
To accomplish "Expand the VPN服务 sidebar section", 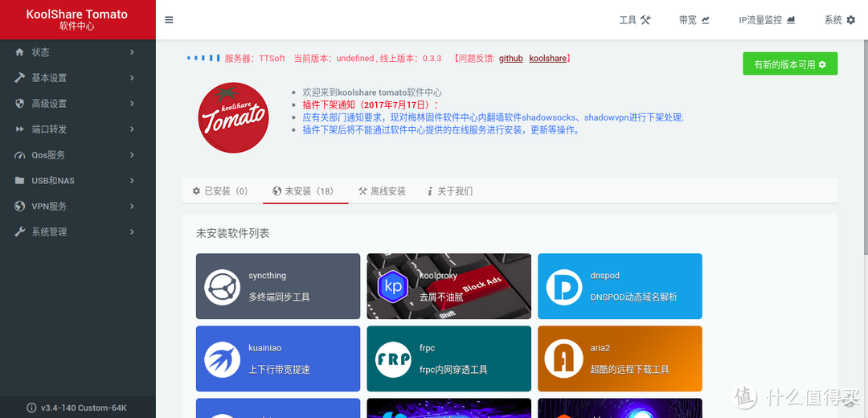I will (77, 207).
